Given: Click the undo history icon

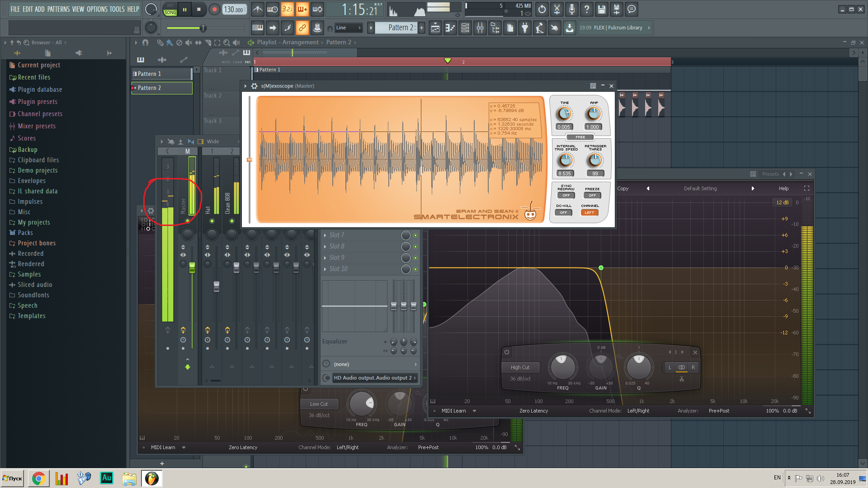Looking at the screenshot, I should coord(542,9).
